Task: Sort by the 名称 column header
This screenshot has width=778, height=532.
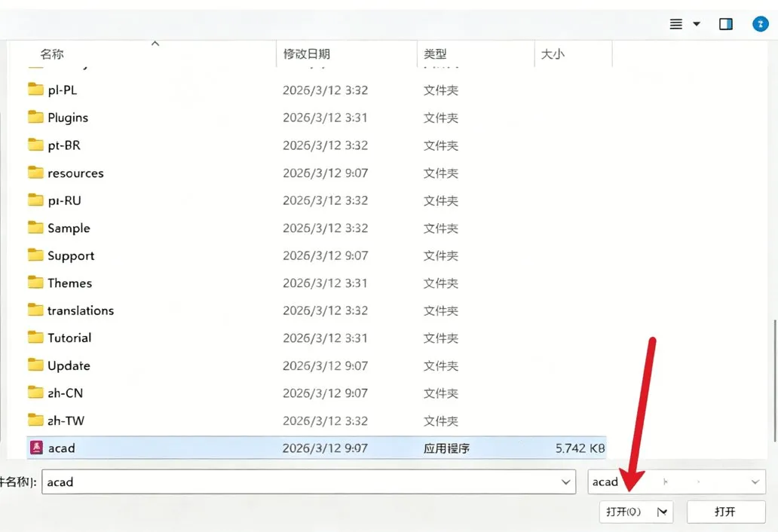Action: pyautogui.click(x=51, y=54)
